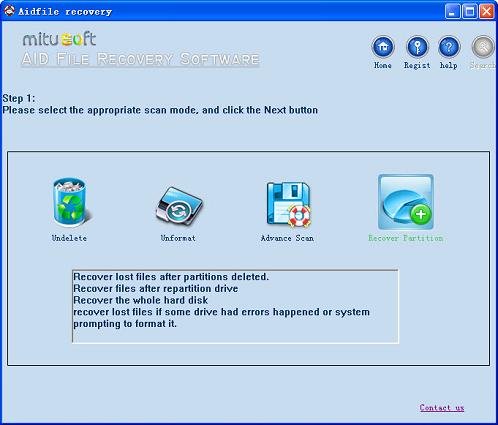Click the help label text
The width and height of the screenshot is (498, 425).
pyautogui.click(x=448, y=65)
